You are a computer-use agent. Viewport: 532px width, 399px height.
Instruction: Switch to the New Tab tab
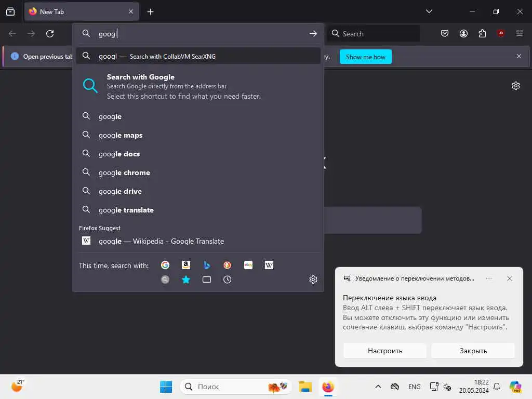pos(82,11)
